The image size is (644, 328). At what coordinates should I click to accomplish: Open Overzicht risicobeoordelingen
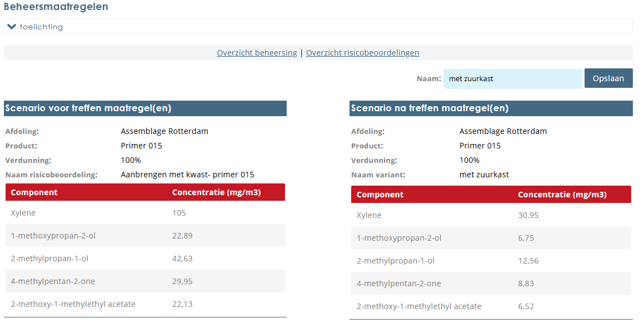(362, 52)
